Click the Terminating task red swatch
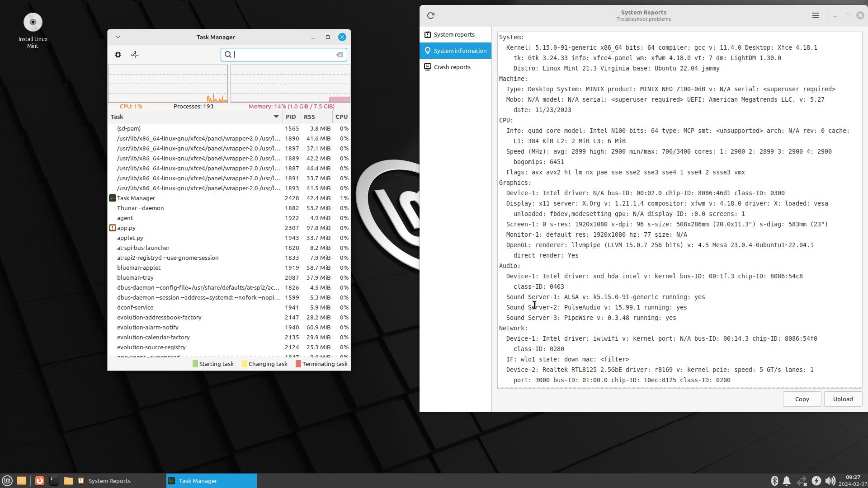868x488 pixels. [298, 364]
